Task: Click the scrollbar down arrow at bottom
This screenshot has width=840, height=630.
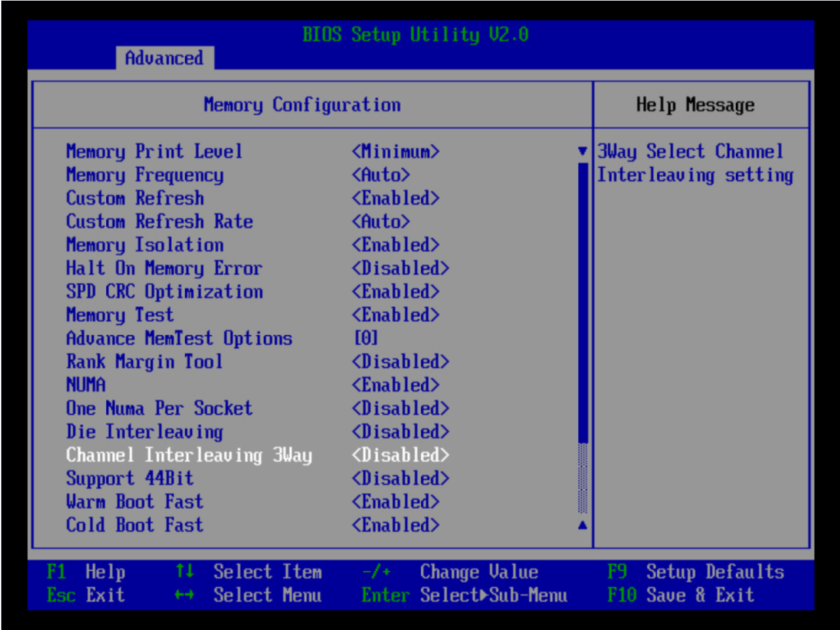Action: 582,525
